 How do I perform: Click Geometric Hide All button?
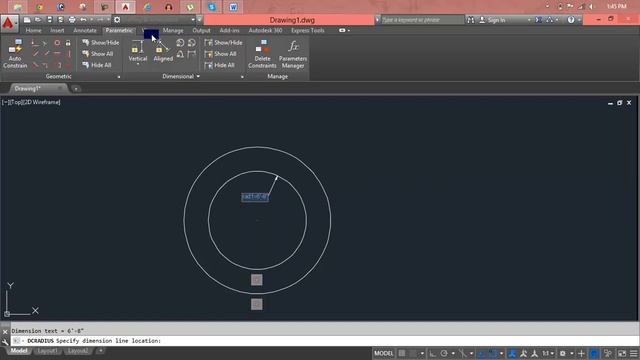tap(97, 65)
